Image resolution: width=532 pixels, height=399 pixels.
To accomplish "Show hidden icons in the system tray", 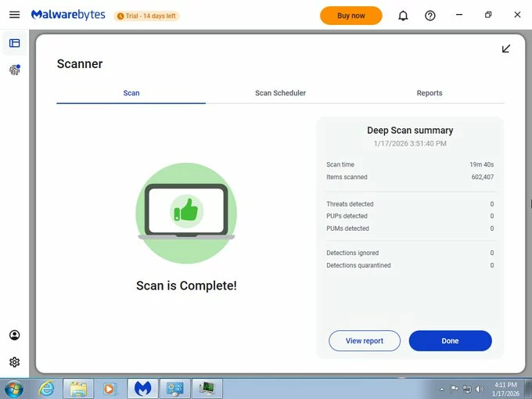I will (x=441, y=389).
